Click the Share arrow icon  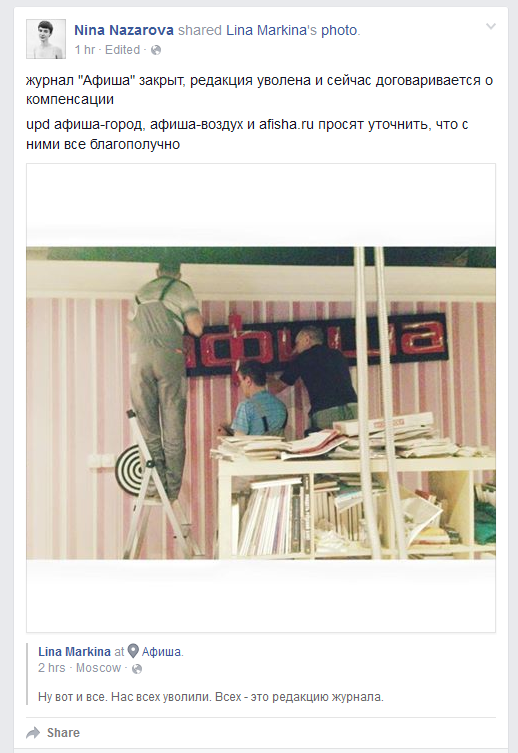(x=33, y=733)
